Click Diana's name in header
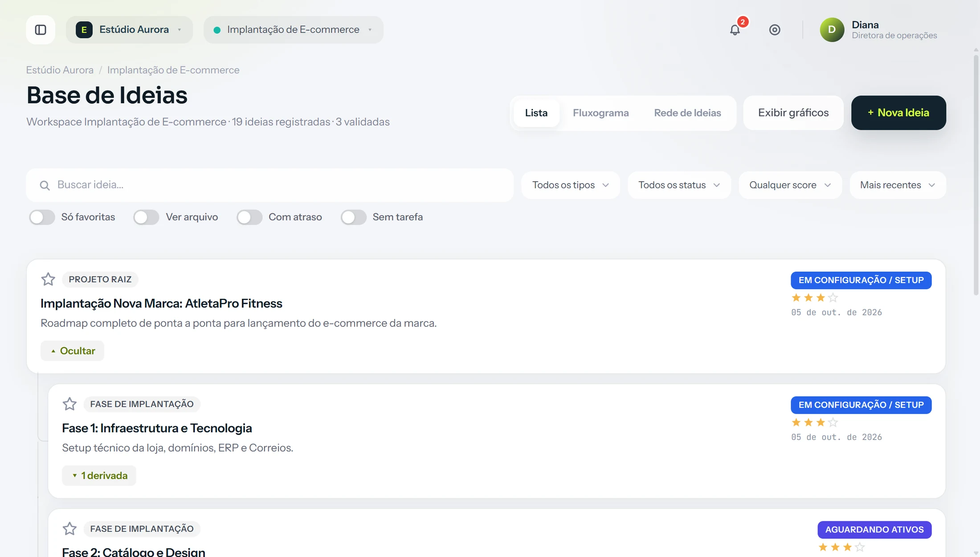 point(865,25)
